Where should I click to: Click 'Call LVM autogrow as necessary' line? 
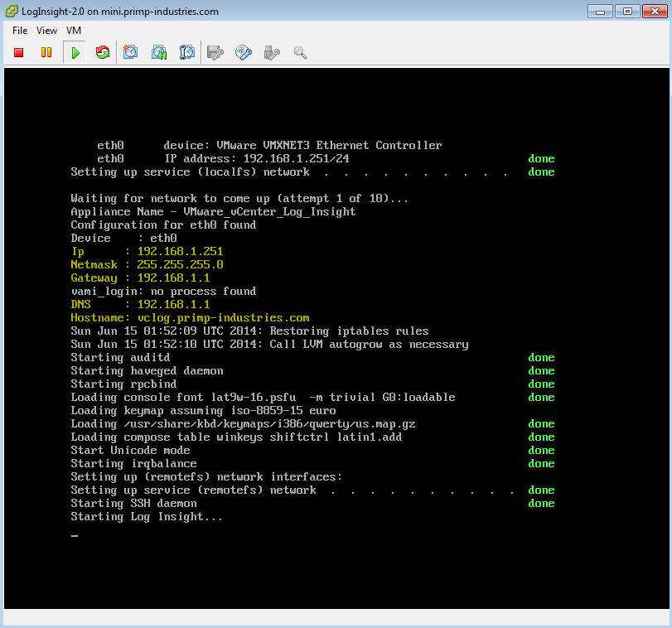point(269,345)
